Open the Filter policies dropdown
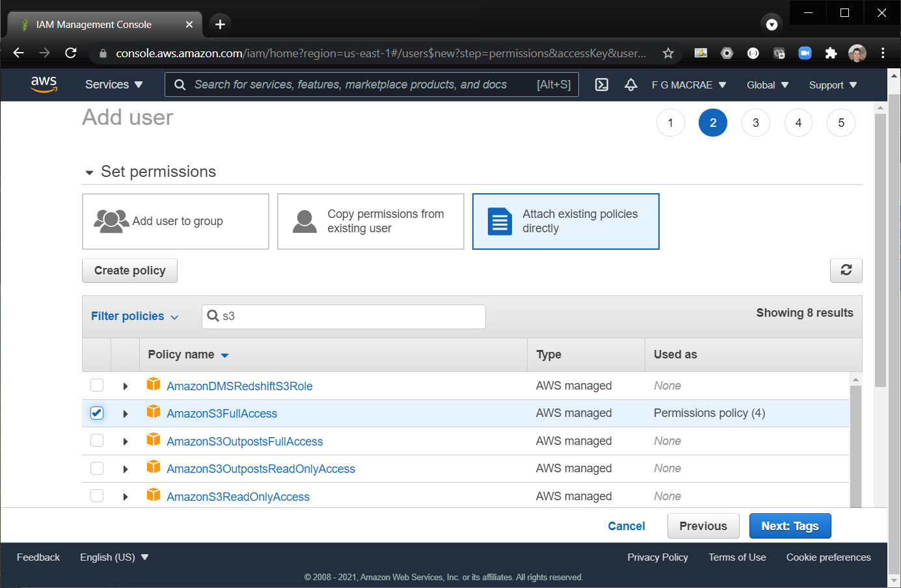Image resolution: width=901 pixels, height=588 pixels. (135, 316)
